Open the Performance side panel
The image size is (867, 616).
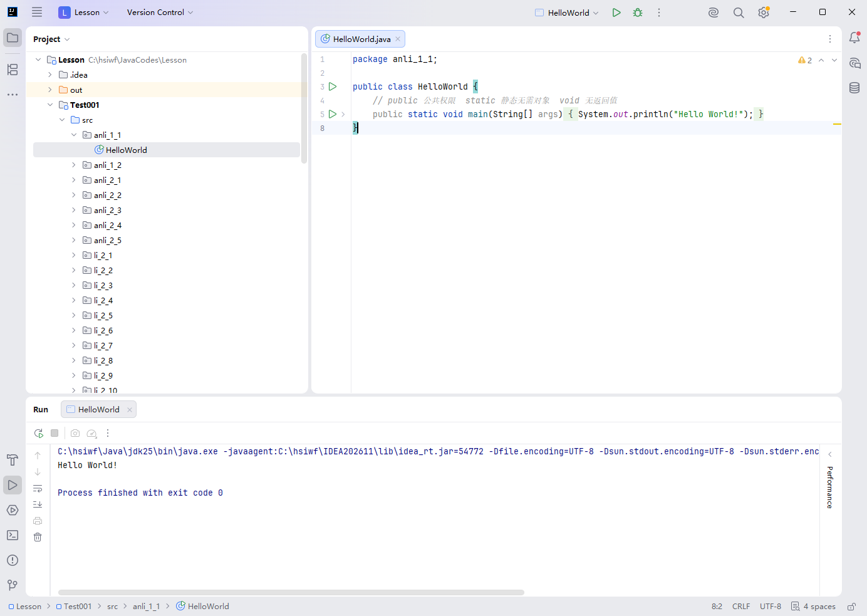[830, 487]
